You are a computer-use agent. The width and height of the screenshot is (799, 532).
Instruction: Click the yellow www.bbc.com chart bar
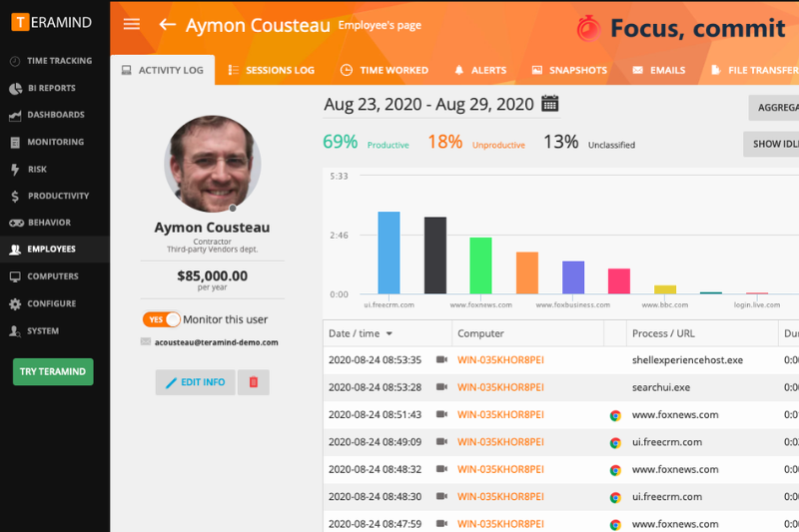point(665,289)
